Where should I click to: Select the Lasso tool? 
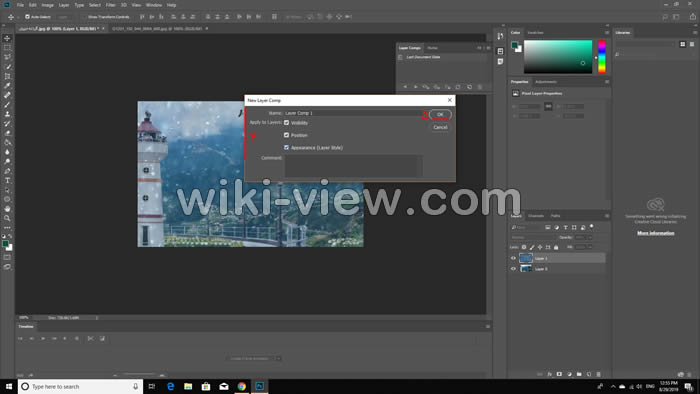(7, 57)
